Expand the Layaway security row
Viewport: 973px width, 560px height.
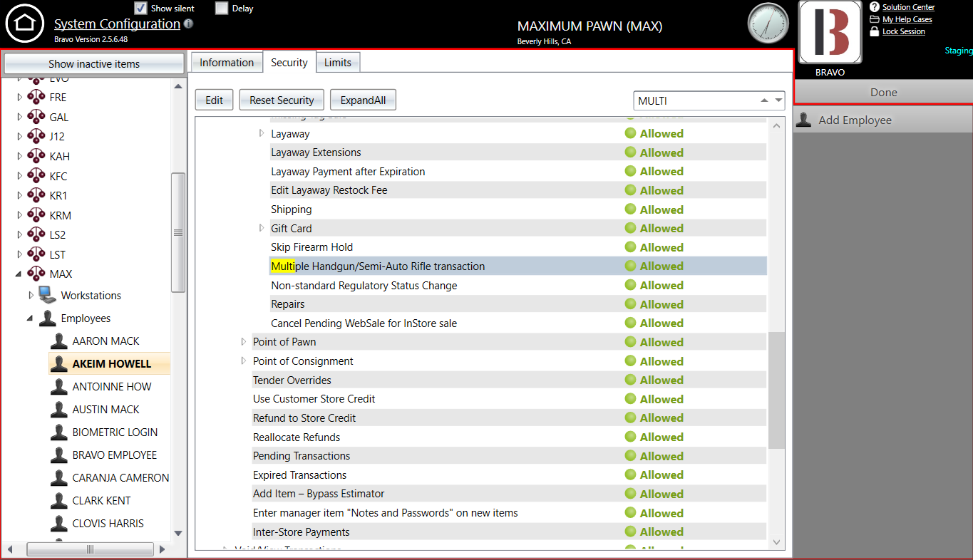point(262,133)
